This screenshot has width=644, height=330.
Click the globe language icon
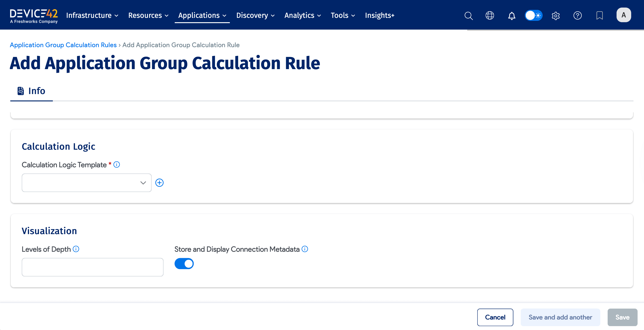490,16
